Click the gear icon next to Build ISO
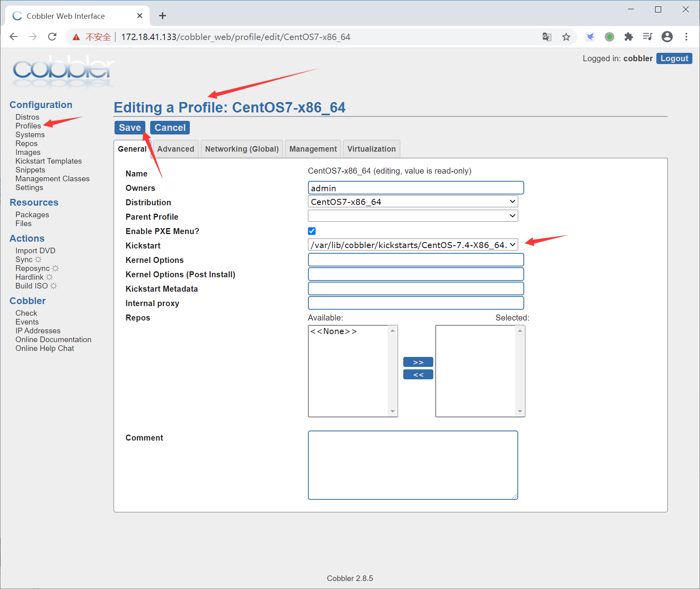Screen dimensions: 700x589 pyautogui.click(x=53, y=286)
